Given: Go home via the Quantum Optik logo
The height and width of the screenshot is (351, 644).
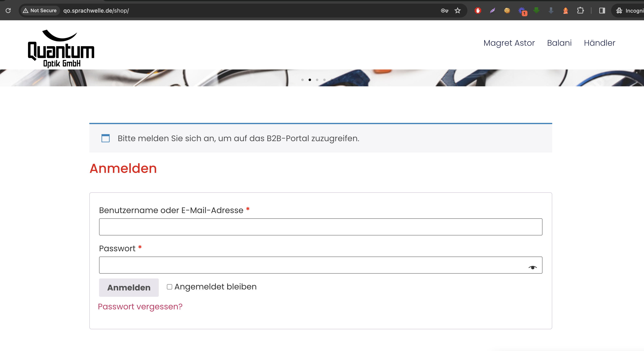Looking at the screenshot, I should (61, 49).
